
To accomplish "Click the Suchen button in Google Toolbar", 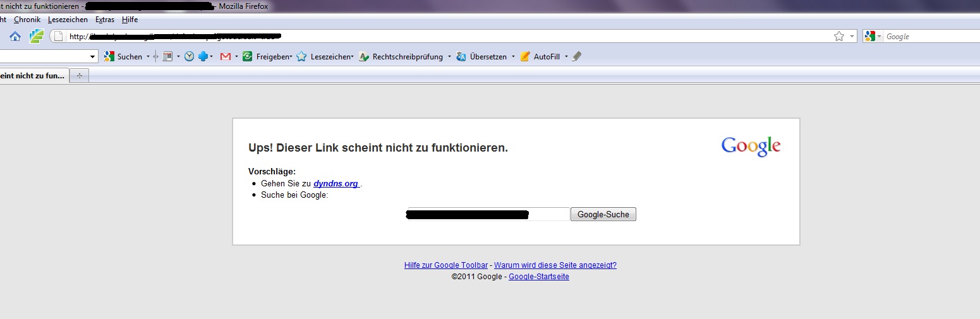I will pyautogui.click(x=123, y=57).
